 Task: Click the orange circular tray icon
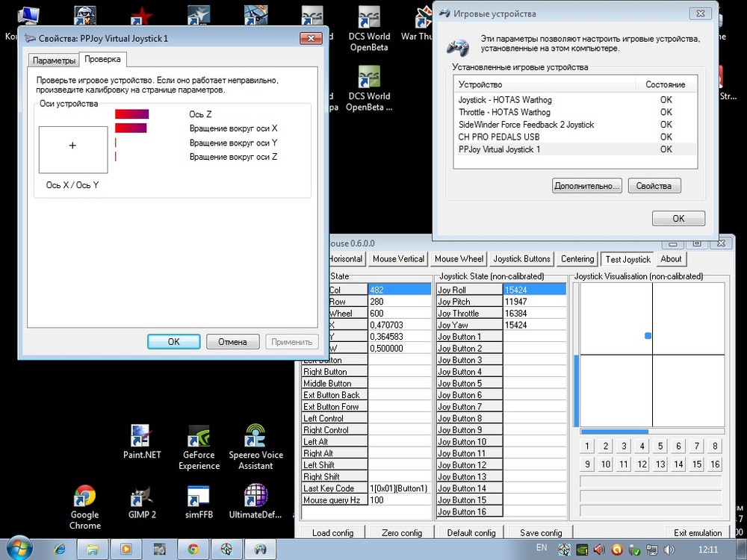coord(616,550)
